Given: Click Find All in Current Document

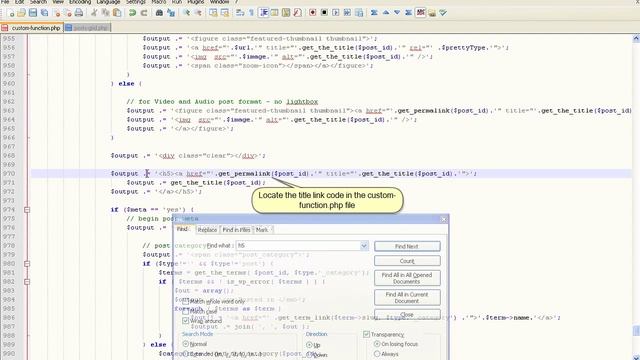Looking at the screenshot, I should (x=407, y=298).
